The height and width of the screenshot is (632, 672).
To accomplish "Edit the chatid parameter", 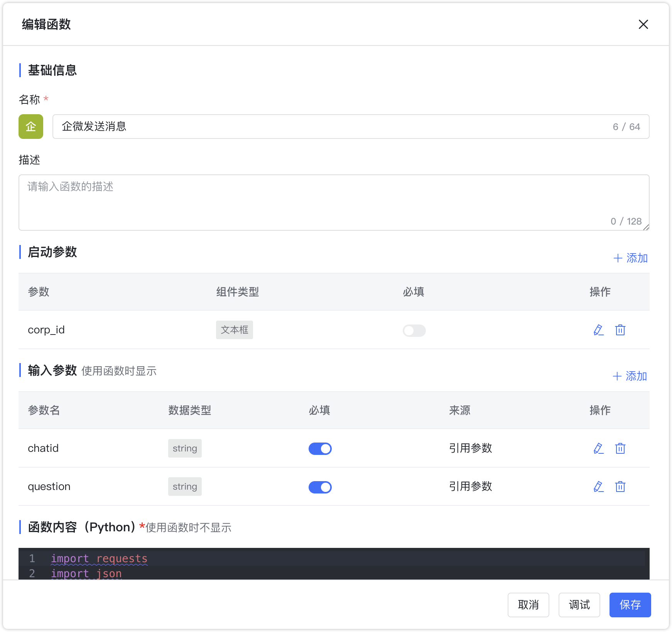I will [x=598, y=448].
